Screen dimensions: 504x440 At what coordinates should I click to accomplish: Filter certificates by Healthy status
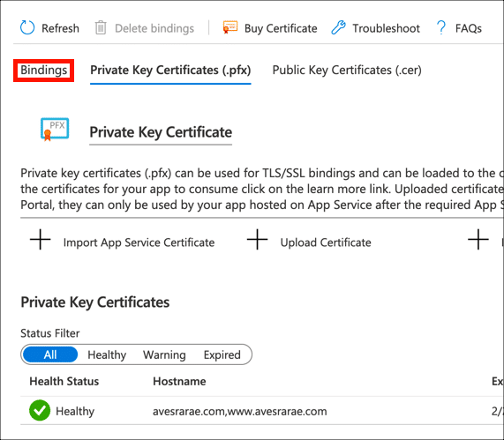click(x=107, y=354)
